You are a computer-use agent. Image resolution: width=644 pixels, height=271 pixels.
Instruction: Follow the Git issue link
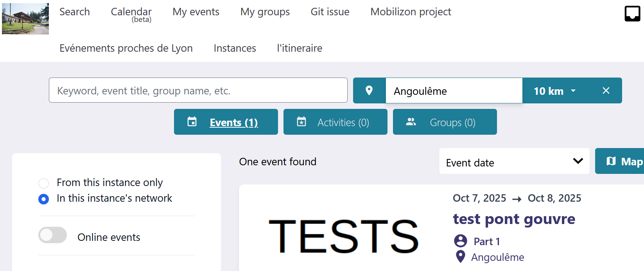click(x=330, y=12)
